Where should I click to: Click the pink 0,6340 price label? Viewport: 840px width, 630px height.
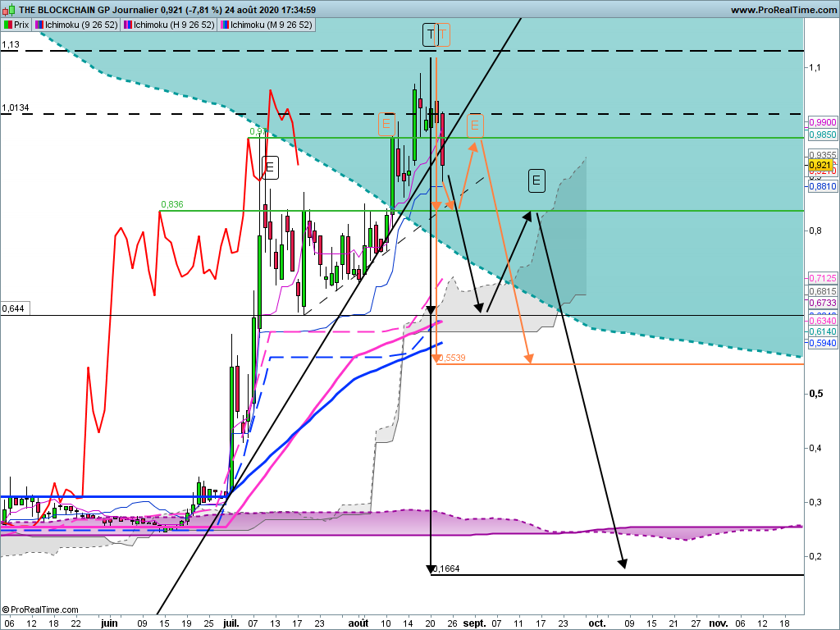click(x=822, y=321)
